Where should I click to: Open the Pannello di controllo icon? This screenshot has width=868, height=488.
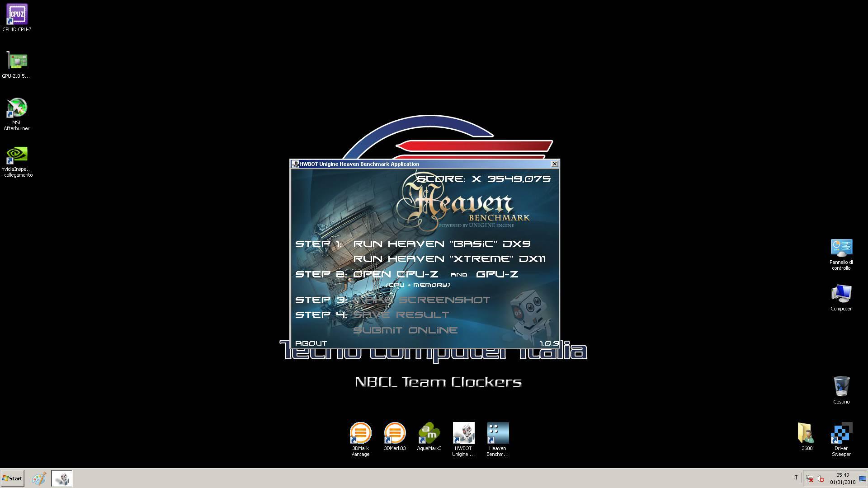(x=841, y=254)
